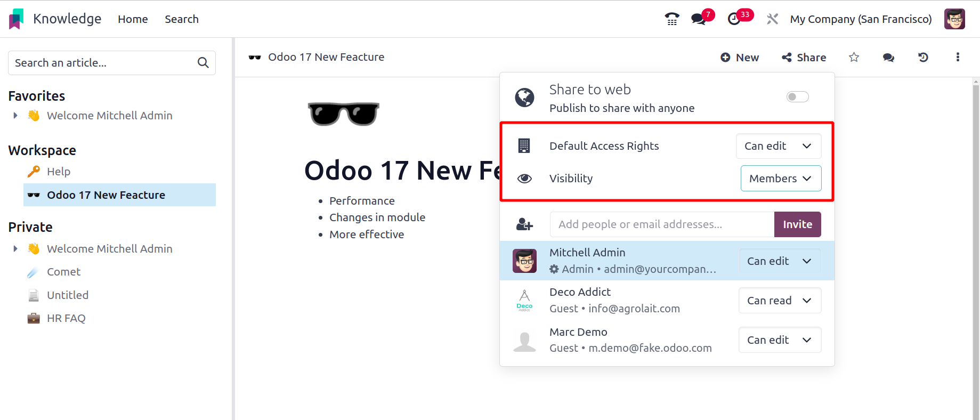
Task: Click the waving hand icon under Favorites
Action: pos(34,116)
